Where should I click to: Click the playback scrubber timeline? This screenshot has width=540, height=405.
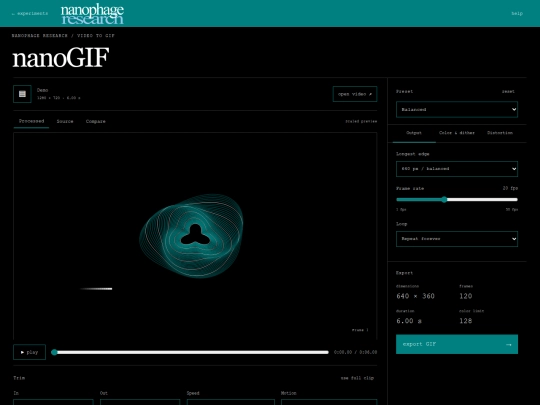coord(190,352)
